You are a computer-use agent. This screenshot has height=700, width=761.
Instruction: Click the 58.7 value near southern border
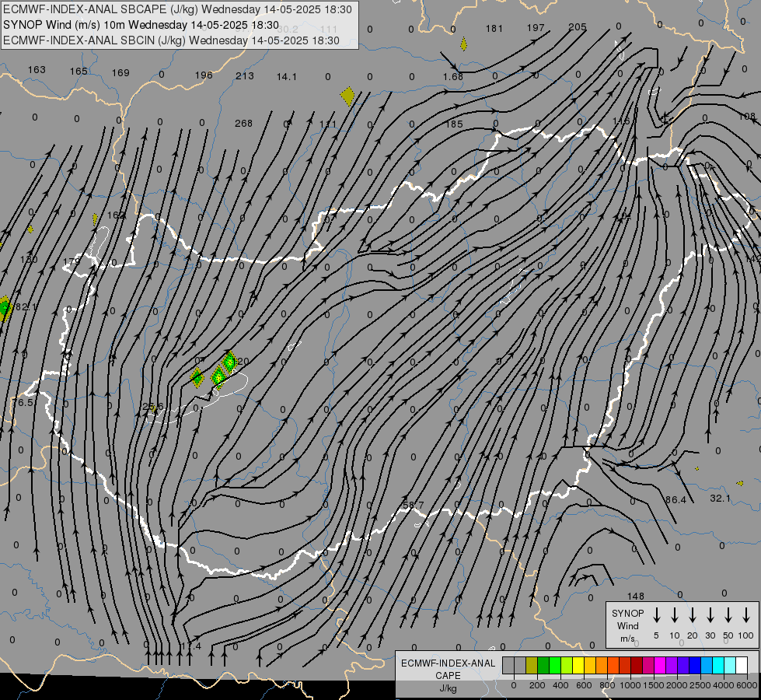coord(413,506)
